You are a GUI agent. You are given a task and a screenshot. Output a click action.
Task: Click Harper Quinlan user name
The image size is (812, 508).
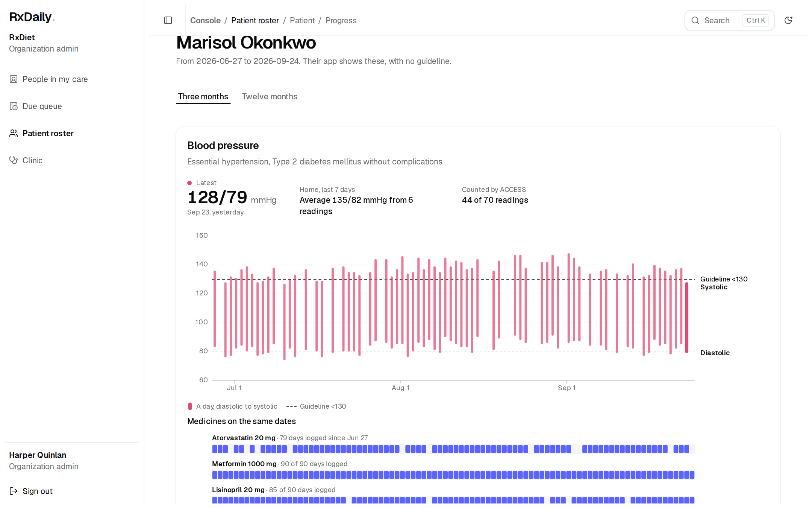(x=38, y=455)
